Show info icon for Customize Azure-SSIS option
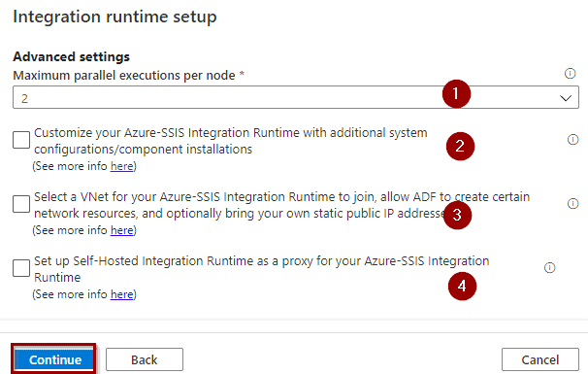588x374 pixels. tap(572, 139)
